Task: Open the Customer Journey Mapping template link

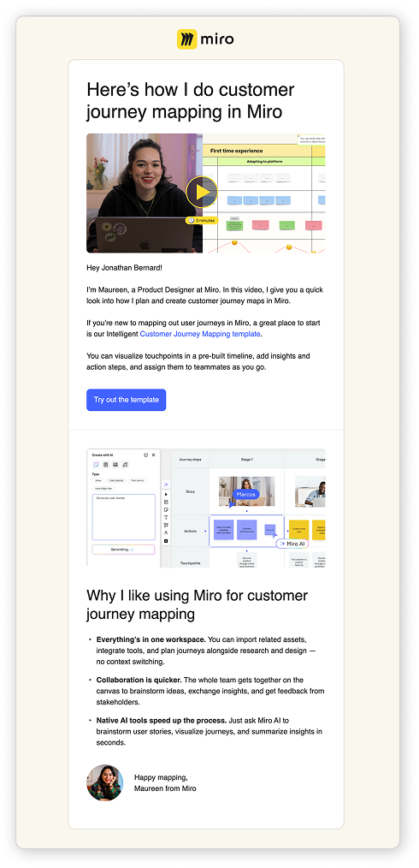Action: (x=199, y=334)
